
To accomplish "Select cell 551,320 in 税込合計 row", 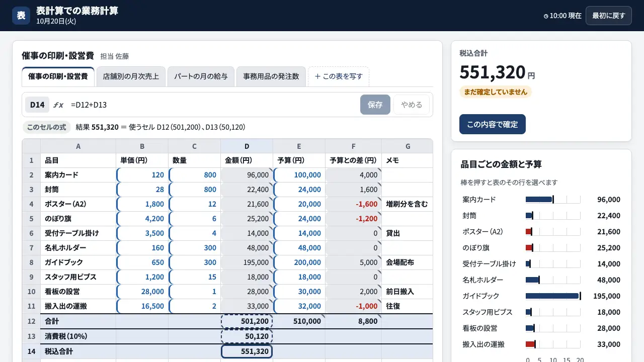I will [x=247, y=351].
